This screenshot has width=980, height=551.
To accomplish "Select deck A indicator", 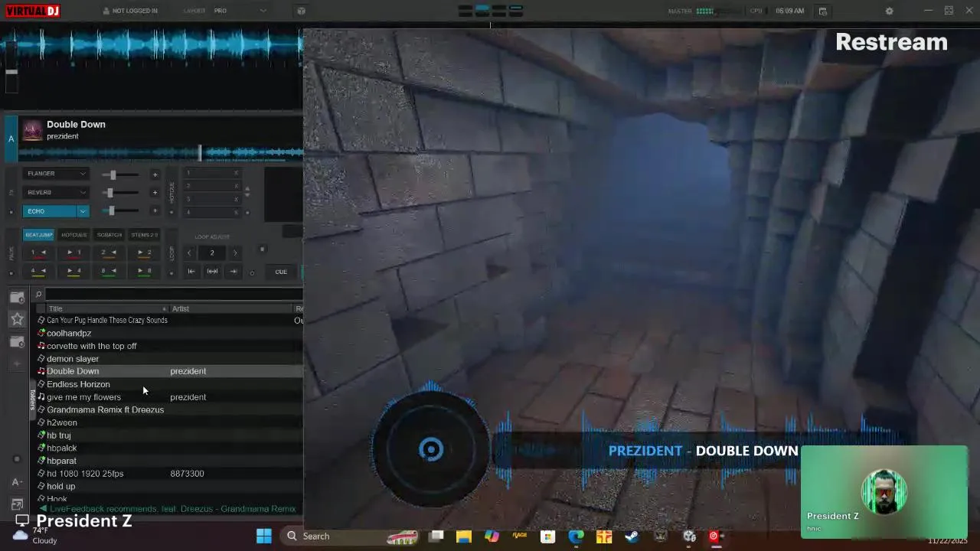I will point(11,139).
